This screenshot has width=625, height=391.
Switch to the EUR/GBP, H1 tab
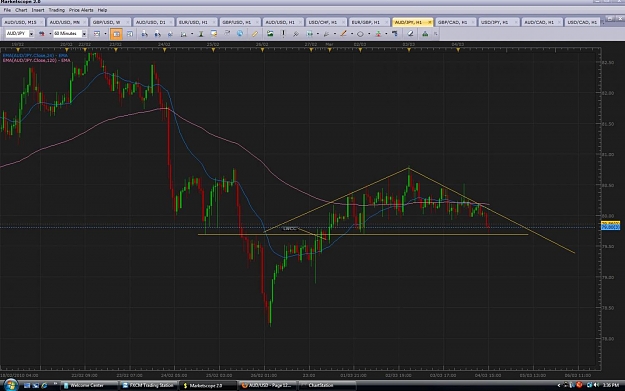369,22
